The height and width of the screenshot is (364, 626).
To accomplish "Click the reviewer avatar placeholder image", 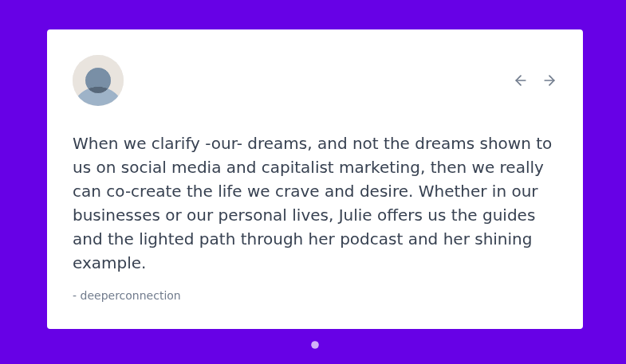I will (x=98, y=80).
